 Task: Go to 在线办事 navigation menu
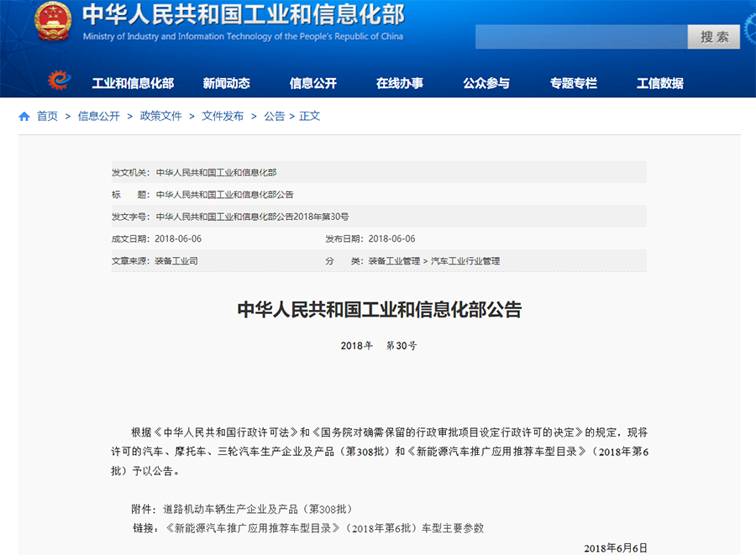pyautogui.click(x=399, y=83)
